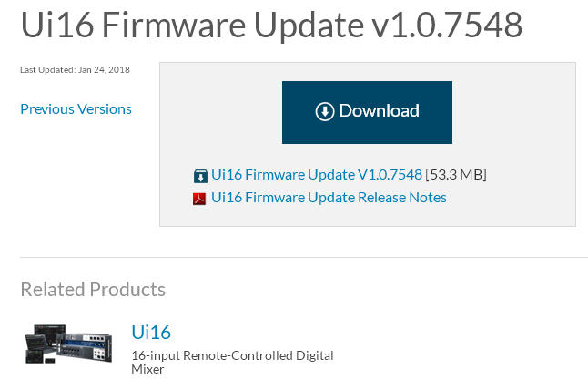
Task: Open Ui16 Firmware Update V1.0.7548 file link
Action: coord(317,174)
